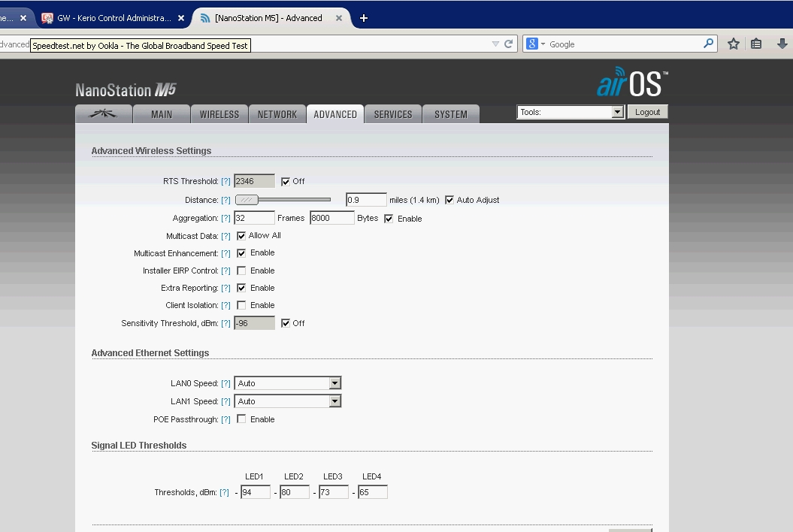The image size is (793, 532).
Task: Click the RTS Threshold value field
Action: [254, 181]
